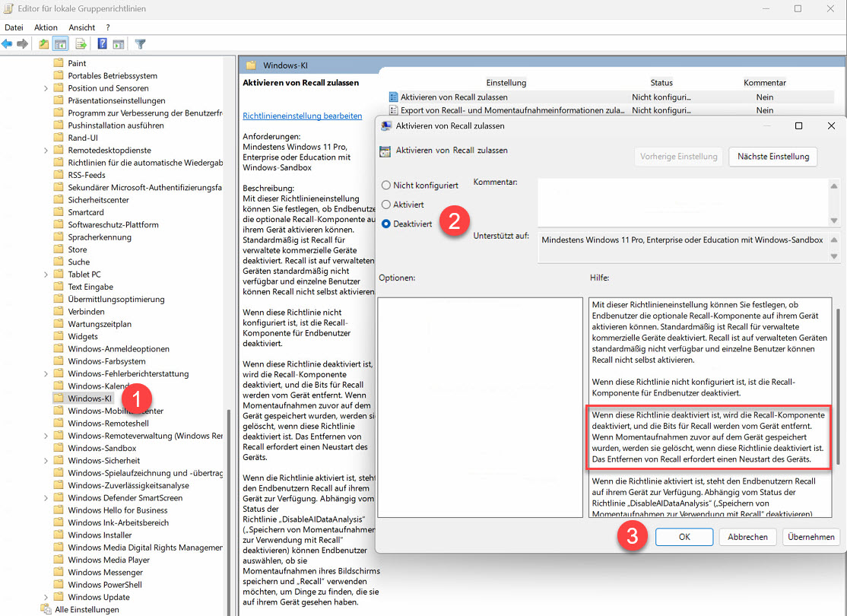Click inside the Kommentar text field

click(x=684, y=202)
